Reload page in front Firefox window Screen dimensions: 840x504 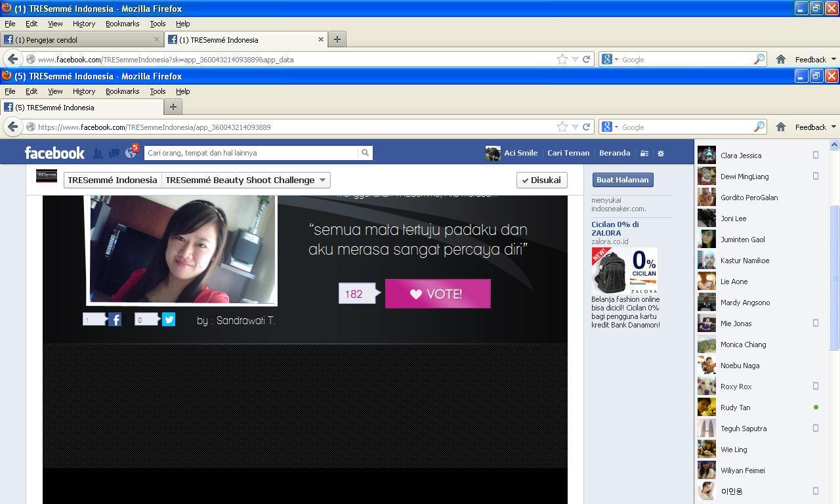pyautogui.click(x=587, y=127)
